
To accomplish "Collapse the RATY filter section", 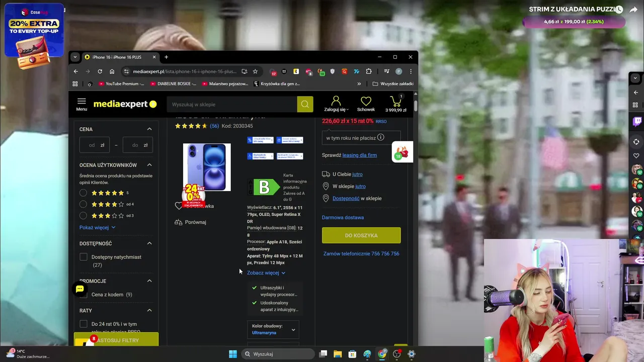I will pos(149,311).
